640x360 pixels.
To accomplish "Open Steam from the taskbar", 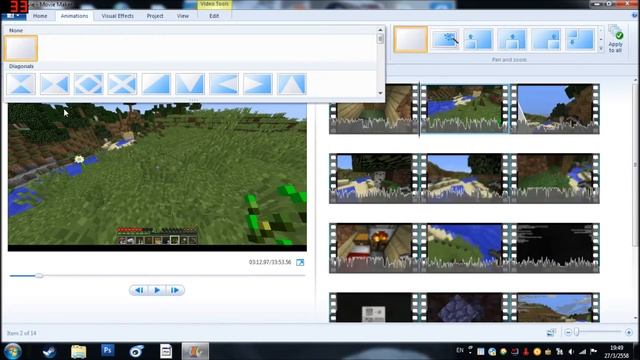I will coord(49,351).
